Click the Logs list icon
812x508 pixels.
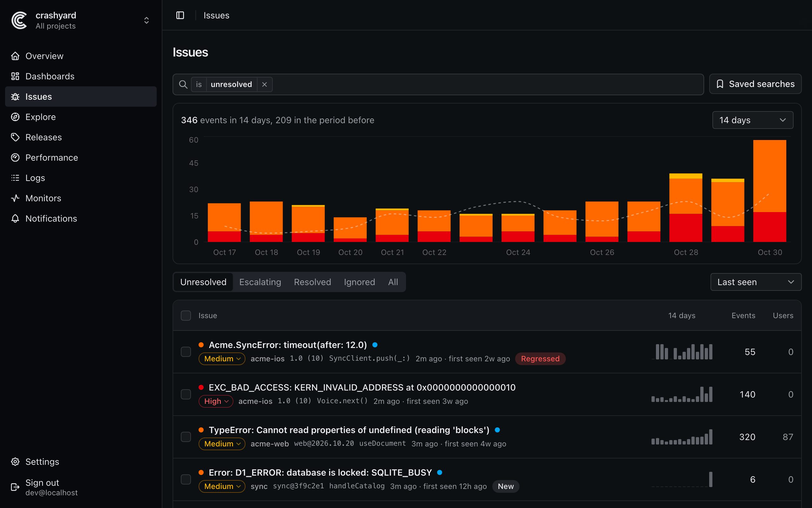15,178
